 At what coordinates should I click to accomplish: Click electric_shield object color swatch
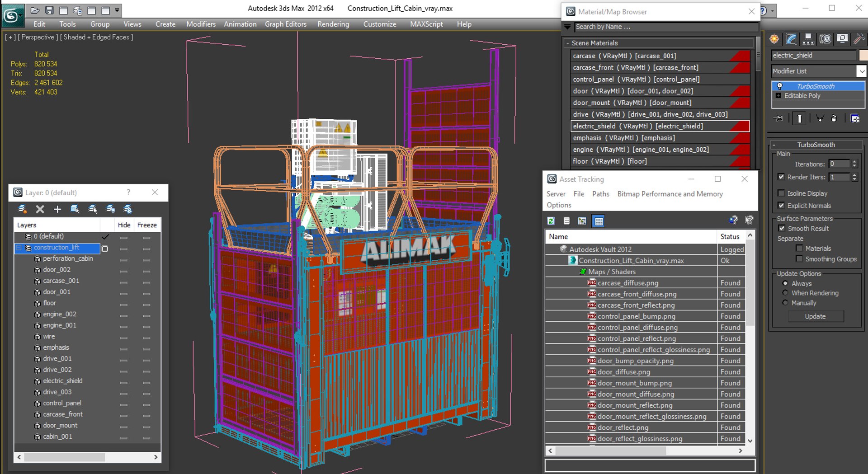pyautogui.click(x=863, y=55)
